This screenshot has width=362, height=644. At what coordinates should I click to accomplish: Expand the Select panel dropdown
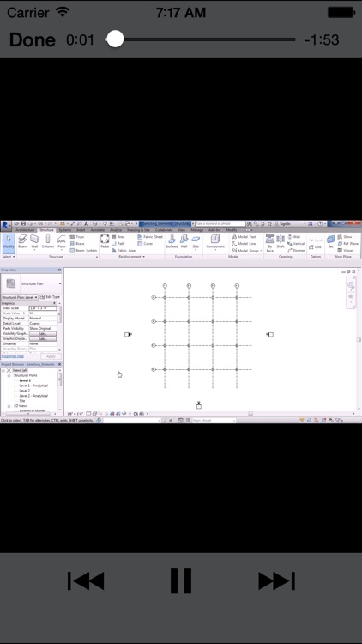tap(9, 257)
